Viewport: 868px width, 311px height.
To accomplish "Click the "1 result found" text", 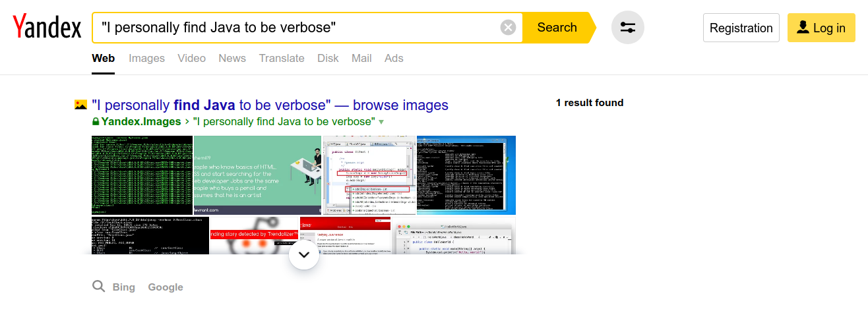I will pos(590,103).
